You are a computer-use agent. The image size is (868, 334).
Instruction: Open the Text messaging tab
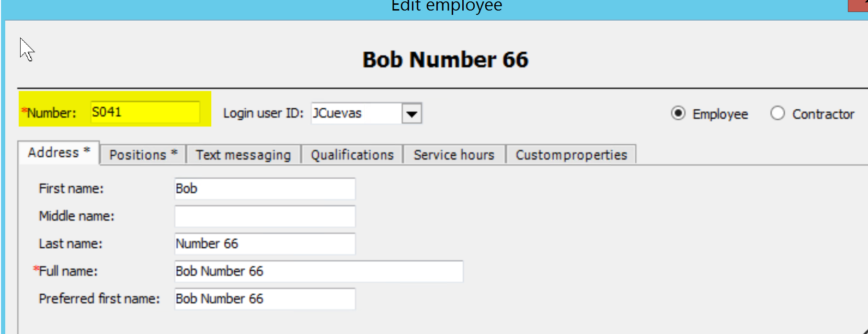(243, 155)
